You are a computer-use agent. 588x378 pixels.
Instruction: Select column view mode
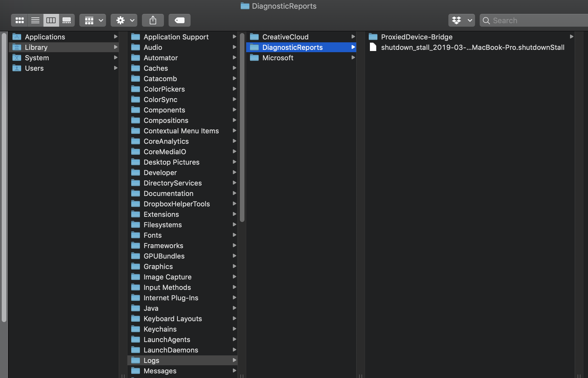click(51, 20)
